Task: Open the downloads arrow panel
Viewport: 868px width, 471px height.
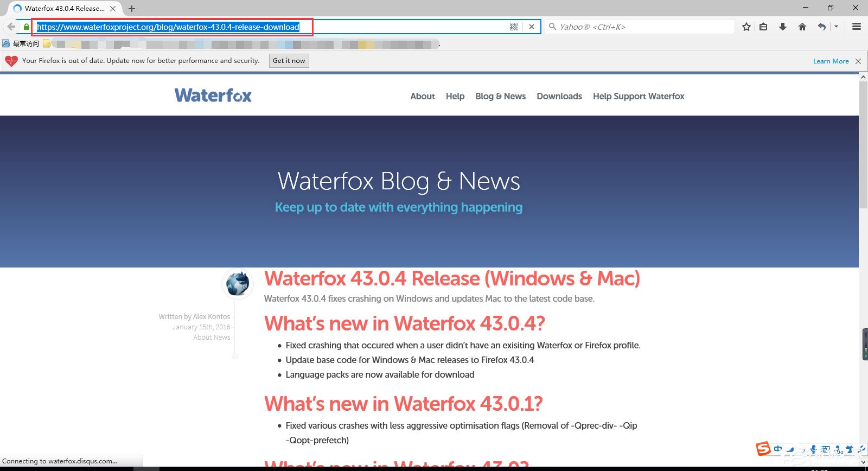Action: coord(783,27)
